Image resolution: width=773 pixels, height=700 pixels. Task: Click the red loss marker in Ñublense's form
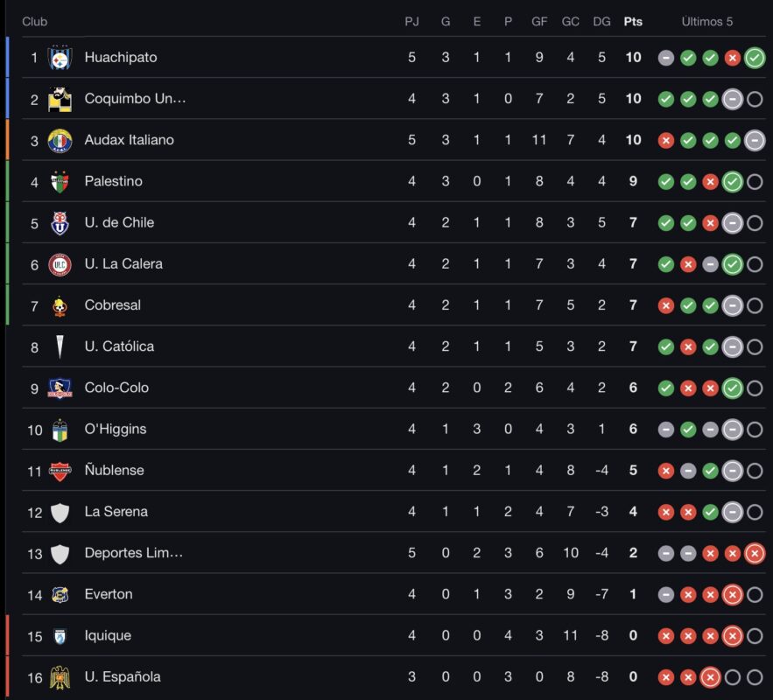point(666,470)
